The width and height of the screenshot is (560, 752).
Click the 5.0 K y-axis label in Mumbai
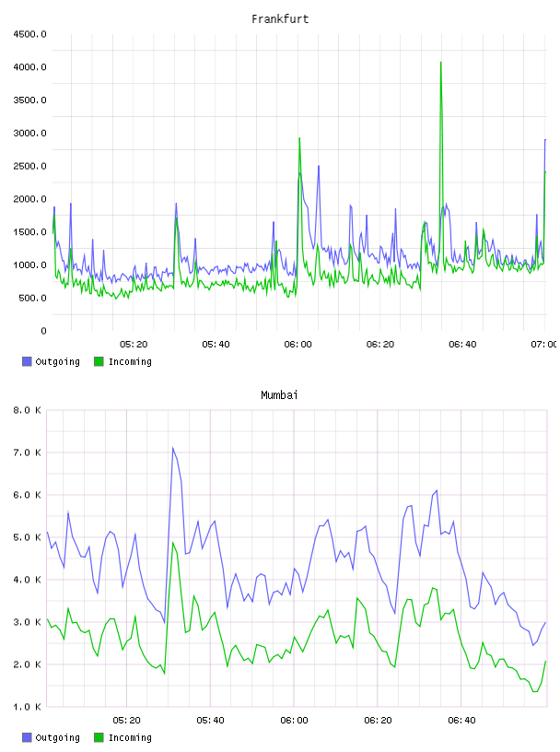pyautogui.click(x=28, y=537)
